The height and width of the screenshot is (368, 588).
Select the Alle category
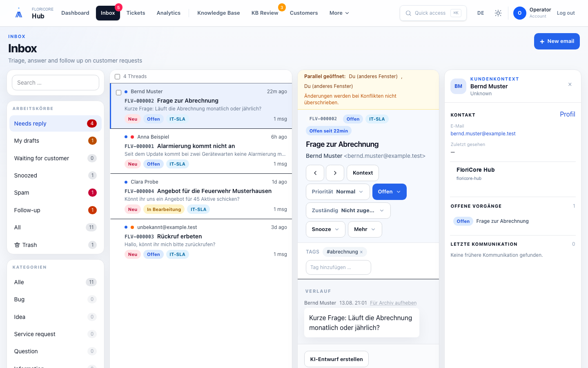coord(56,282)
